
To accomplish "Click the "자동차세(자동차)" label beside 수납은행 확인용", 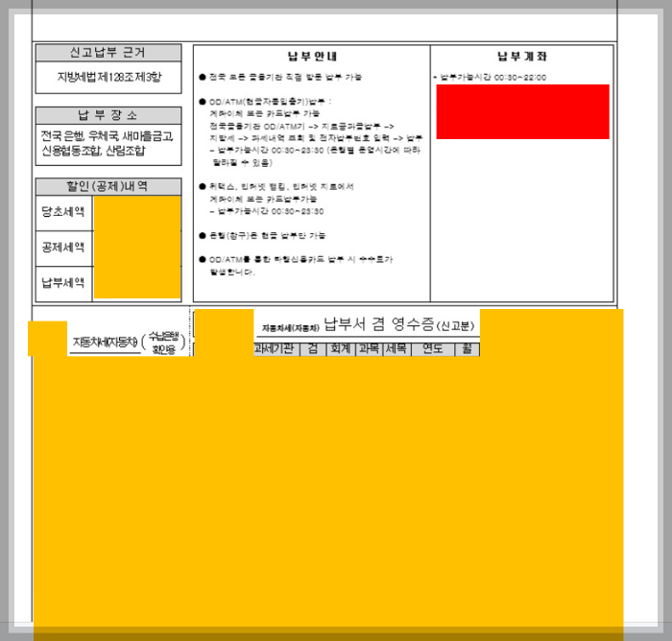I will pyautogui.click(x=105, y=343).
